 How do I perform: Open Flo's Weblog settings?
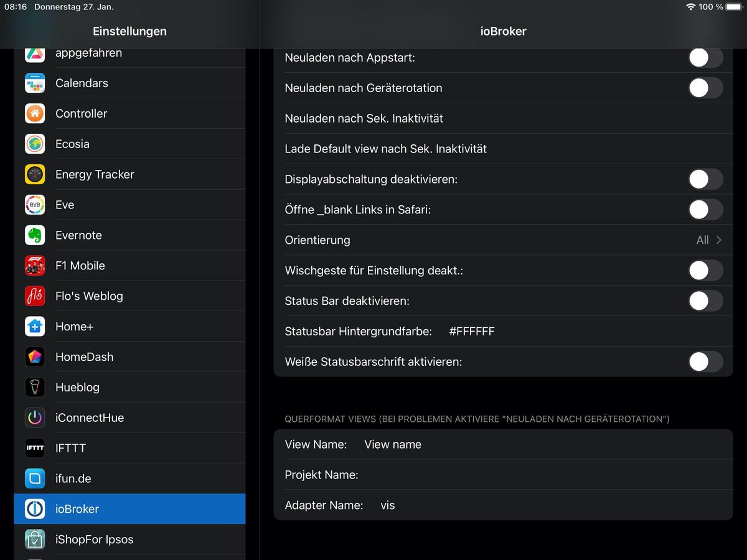tap(129, 296)
